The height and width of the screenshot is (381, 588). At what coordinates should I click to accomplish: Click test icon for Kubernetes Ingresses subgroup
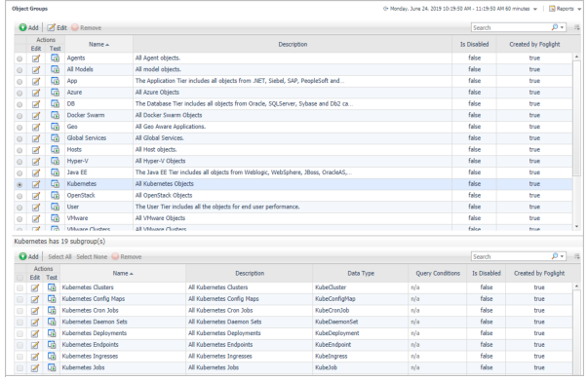pyautogui.click(x=52, y=357)
